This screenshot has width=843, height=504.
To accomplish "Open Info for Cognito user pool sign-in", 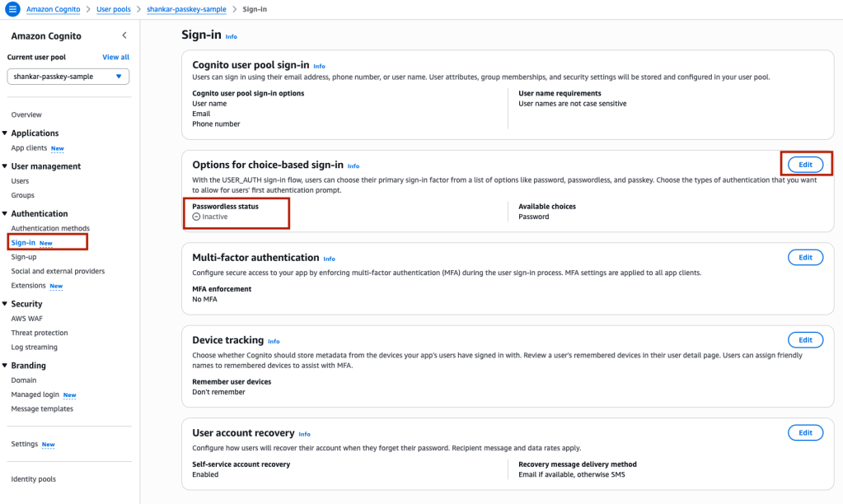I will coord(319,66).
